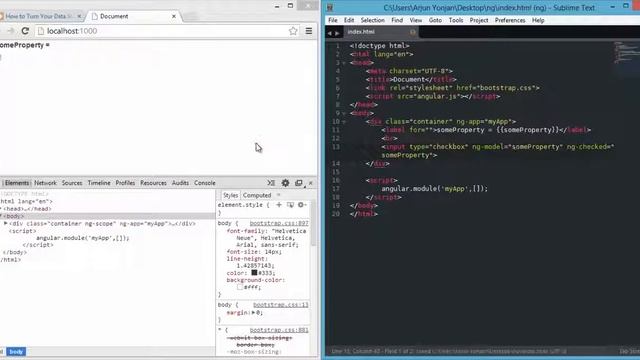The image size is (640, 360).
Task: Open the Goto menu in Sublime Text
Action: point(436,20)
